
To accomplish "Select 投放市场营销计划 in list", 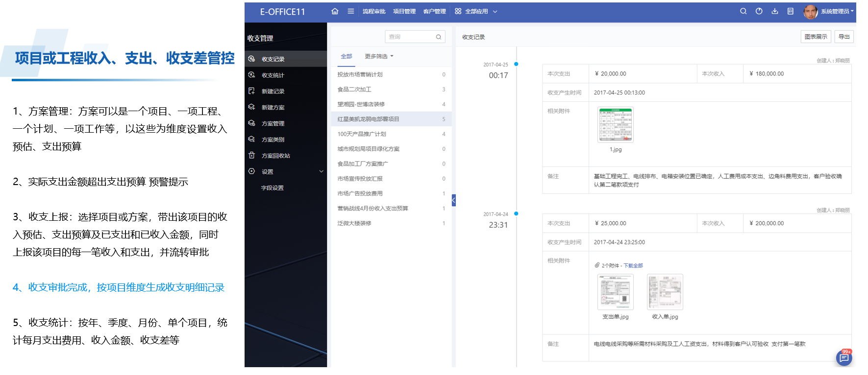I will point(391,74).
